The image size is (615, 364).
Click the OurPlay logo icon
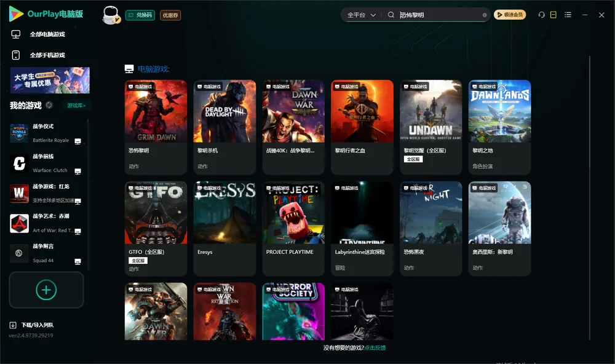tap(16, 14)
